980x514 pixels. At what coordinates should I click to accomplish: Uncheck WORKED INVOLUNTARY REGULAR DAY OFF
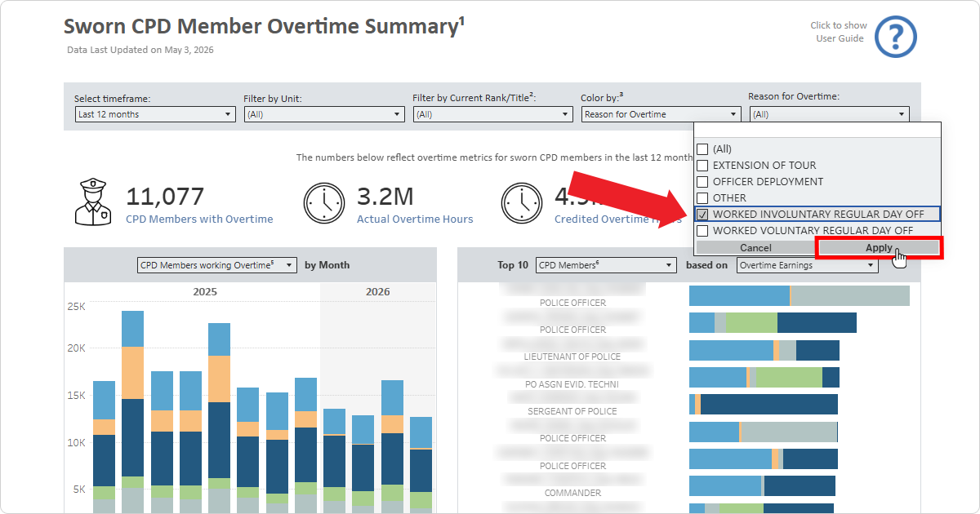[702, 215]
